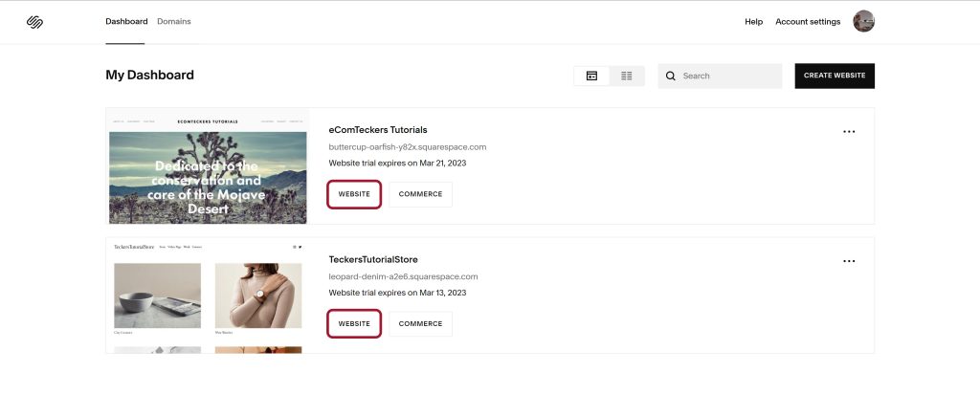Open more options for eComTeckers Tutorials

pos(849,132)
